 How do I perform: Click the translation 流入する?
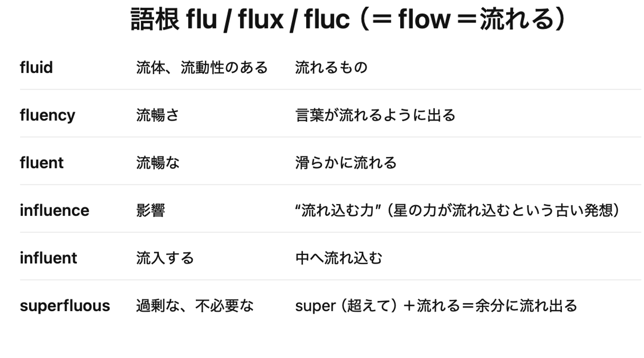pos(165,258)
